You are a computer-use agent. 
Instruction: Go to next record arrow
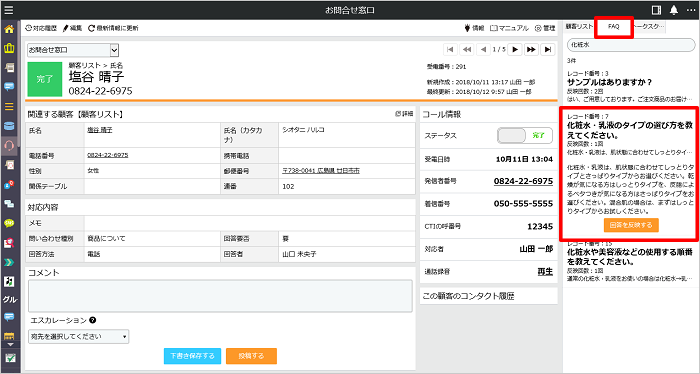click(x=515, y=50)
